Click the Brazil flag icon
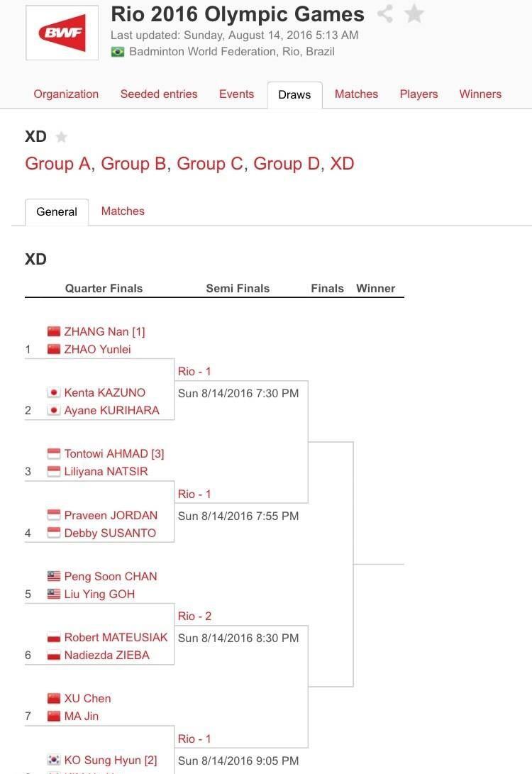532x774 pixels. pos(118,52)
